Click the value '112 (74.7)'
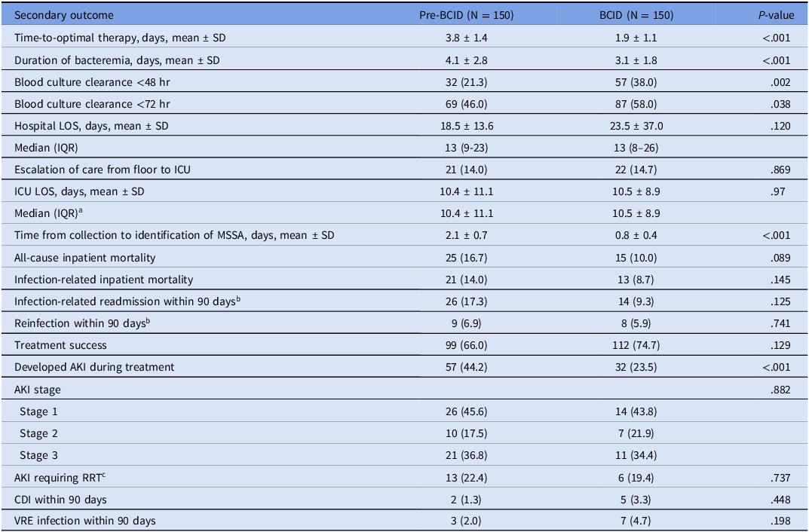This screenshot has width=809, height=532. [636, 345]
